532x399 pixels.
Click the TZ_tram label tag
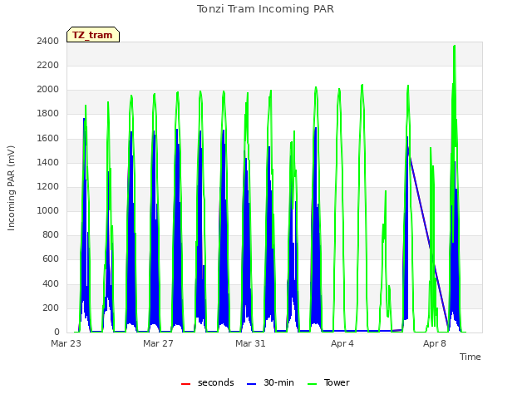[93, 35]
